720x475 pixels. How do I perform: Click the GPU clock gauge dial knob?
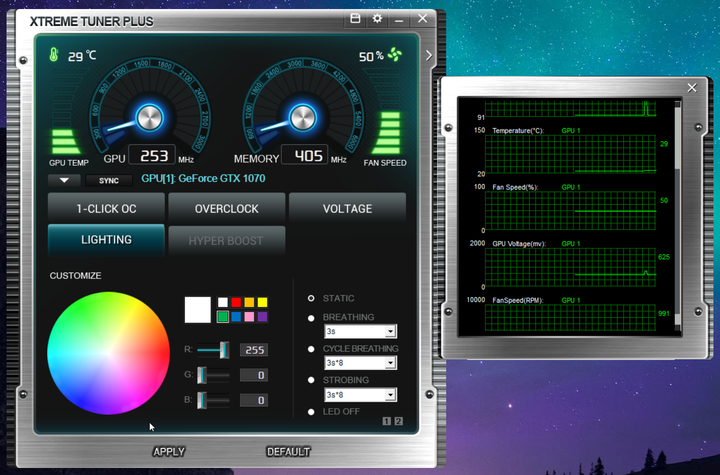[150, 118]
